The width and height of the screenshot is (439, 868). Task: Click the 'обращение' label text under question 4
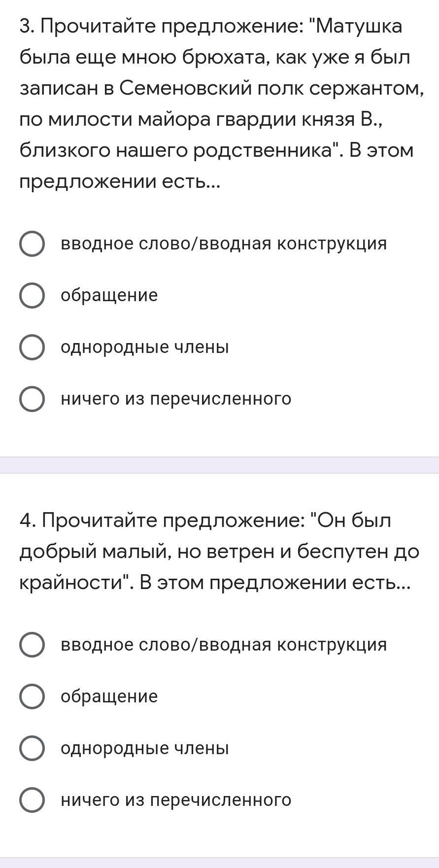tap(109, 696)
